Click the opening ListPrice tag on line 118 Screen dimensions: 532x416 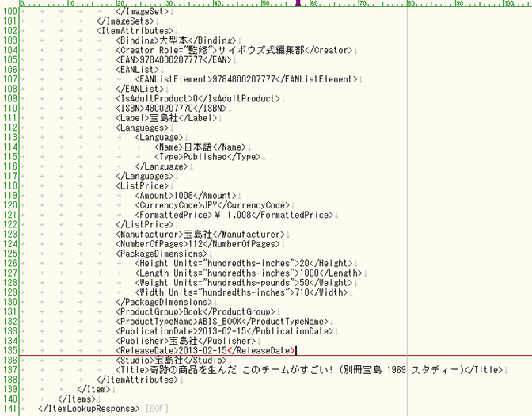point(142,185)
